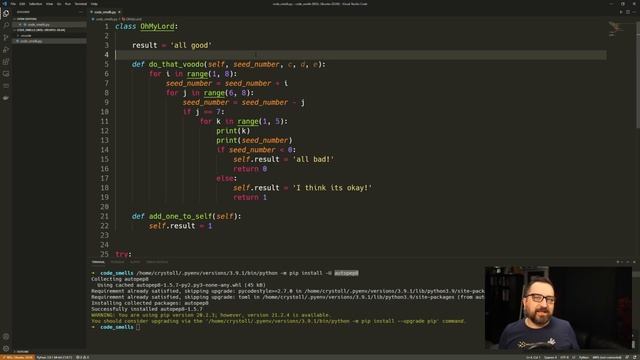This screenshot has height=360, width=640.
Task: Click the 'all good' string literal
Action: click(191, 45)
